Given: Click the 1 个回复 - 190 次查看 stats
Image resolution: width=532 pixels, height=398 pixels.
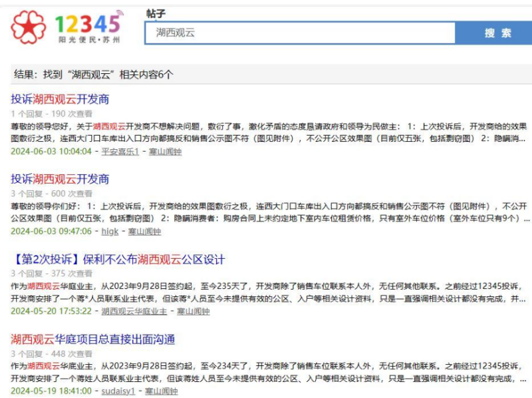Looking at the screenshot, I should pyautogui.click(x=52, y=114).
